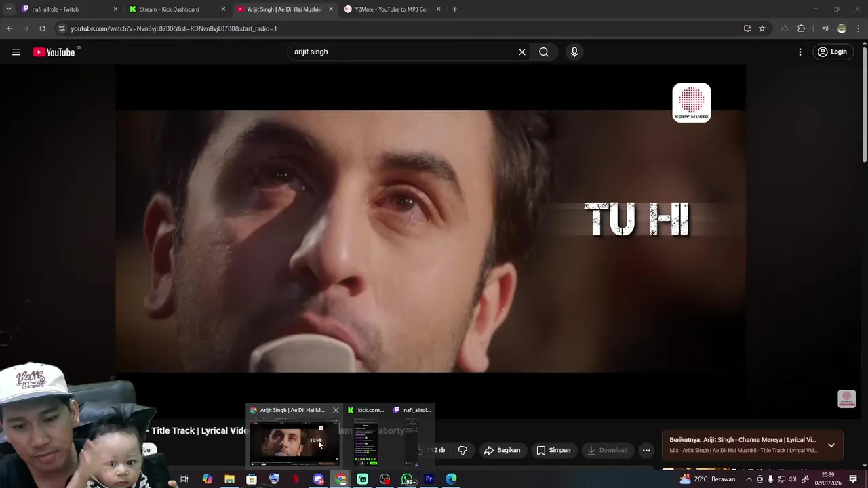Open Copilot from the taskbar
The width and height of the screenshot is (868, 488).
207,479
